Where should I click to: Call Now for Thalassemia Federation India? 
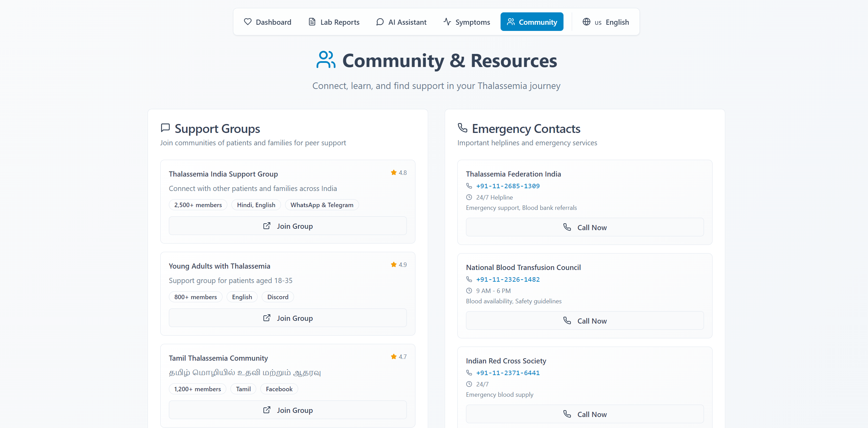(x=585, y=227)
